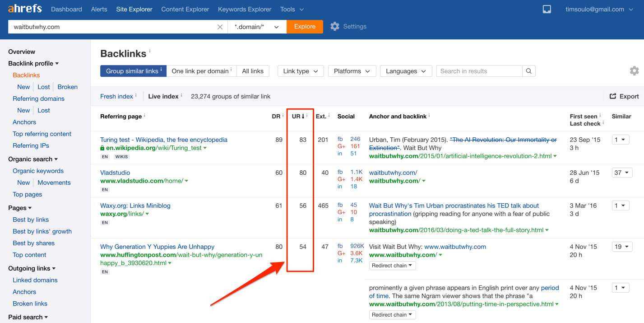The image size is (644, 323).
Task: Click the search magnifier in results filter
Action: 528,71
